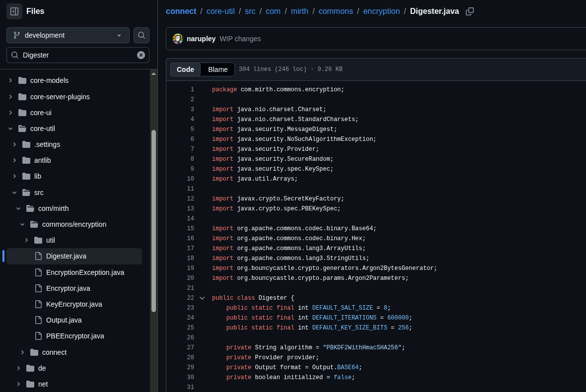This screenshot has height=392, width=586.
Task: Focus the file filter field containing Digester
Action: [78, 55]
